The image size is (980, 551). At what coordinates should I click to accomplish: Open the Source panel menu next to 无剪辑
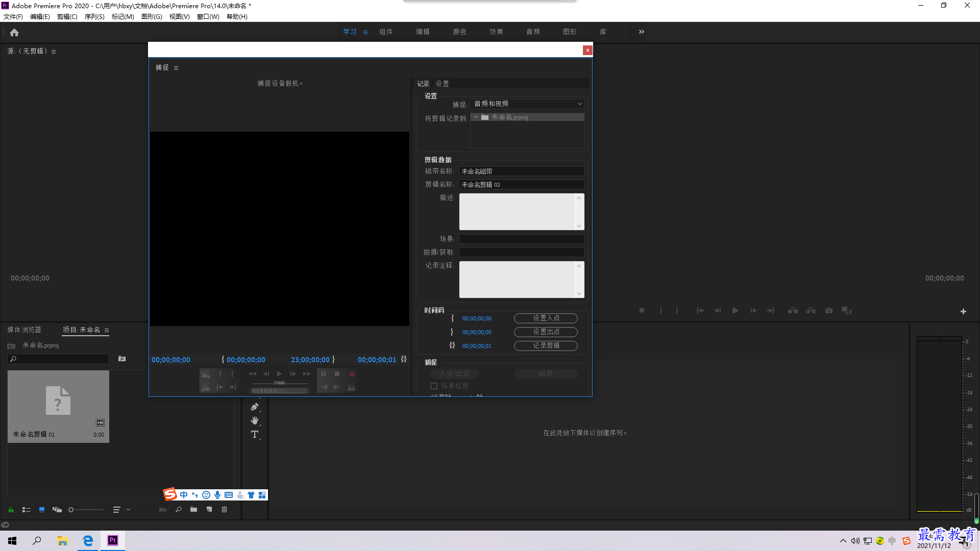(54, 52)
